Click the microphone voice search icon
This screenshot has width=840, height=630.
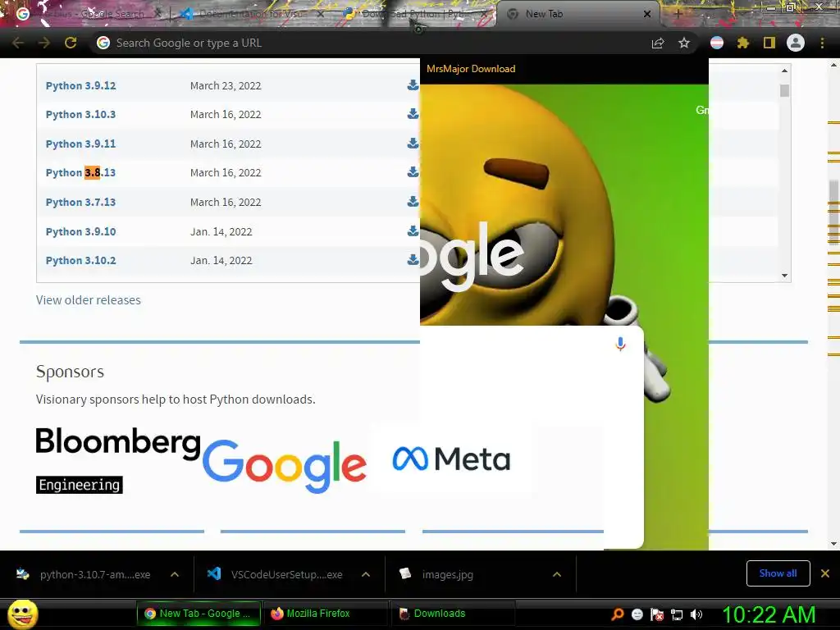(620, 344)
